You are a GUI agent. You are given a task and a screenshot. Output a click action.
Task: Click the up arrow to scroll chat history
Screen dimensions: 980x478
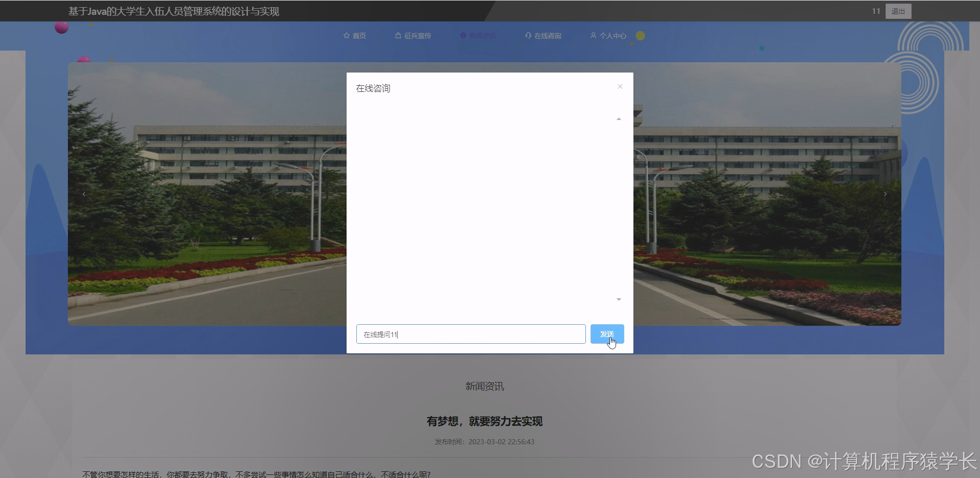click(x=619, y=118)
